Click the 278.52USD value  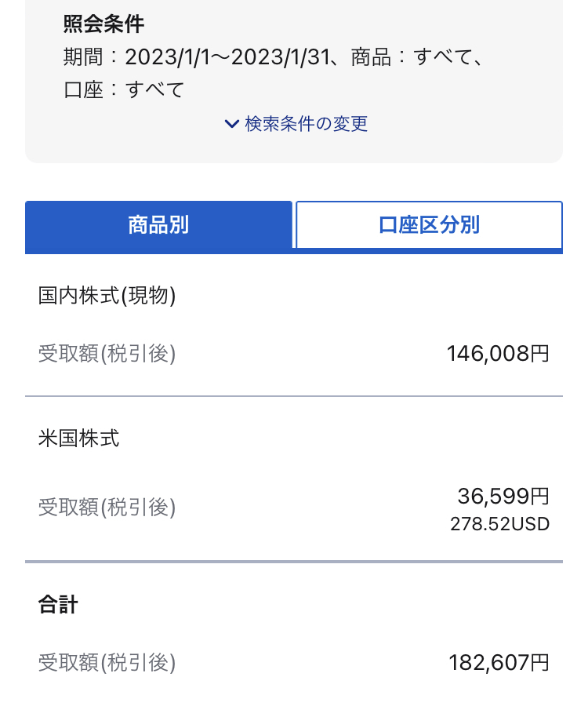500,524
